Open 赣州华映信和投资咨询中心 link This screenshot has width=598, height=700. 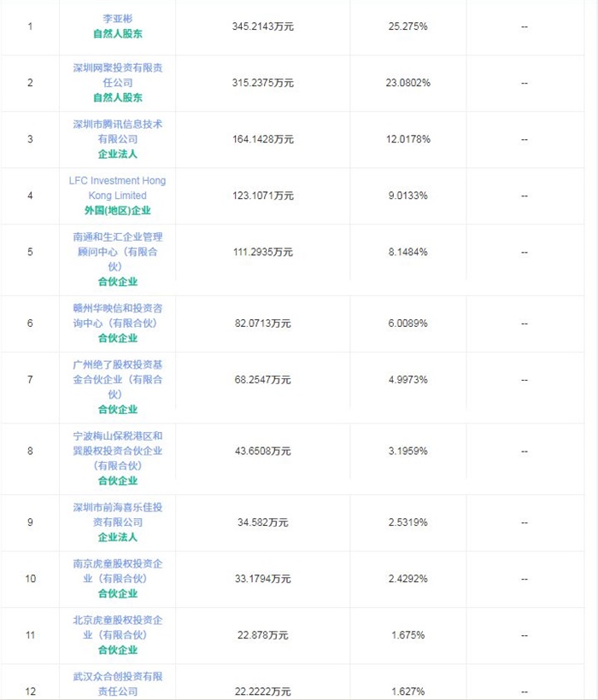tap(118, 316)
